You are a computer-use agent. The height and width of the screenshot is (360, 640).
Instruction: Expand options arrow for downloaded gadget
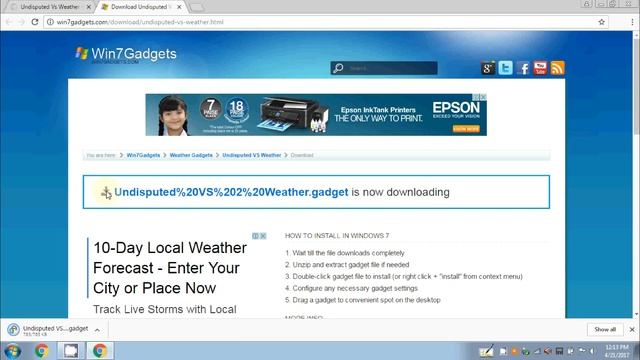click(97, 330)
